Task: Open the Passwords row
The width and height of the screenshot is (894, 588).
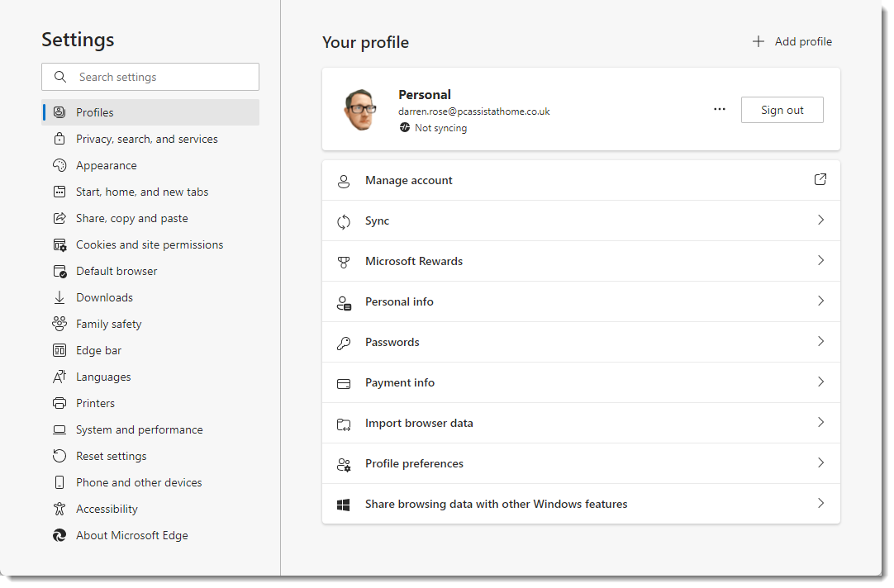Action: coord(581,342)
